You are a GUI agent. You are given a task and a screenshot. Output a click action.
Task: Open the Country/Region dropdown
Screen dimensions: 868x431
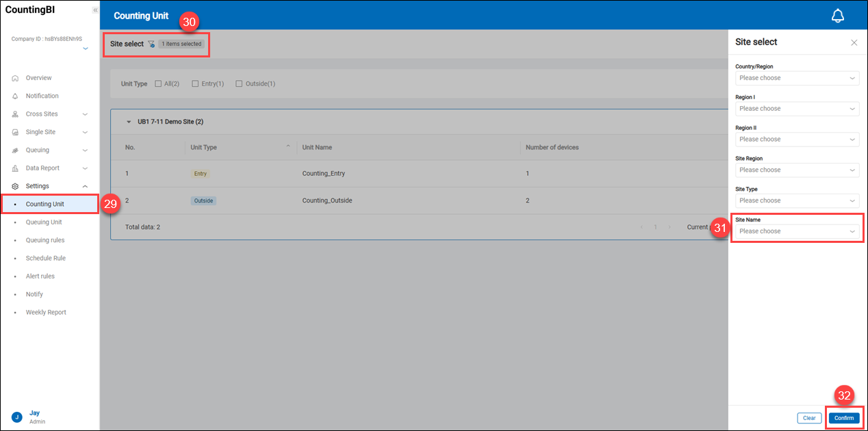797,78
